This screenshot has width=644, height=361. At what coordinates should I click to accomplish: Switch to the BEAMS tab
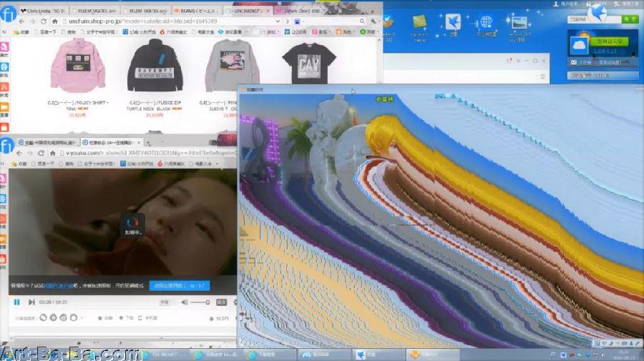[x=198, y=10]
